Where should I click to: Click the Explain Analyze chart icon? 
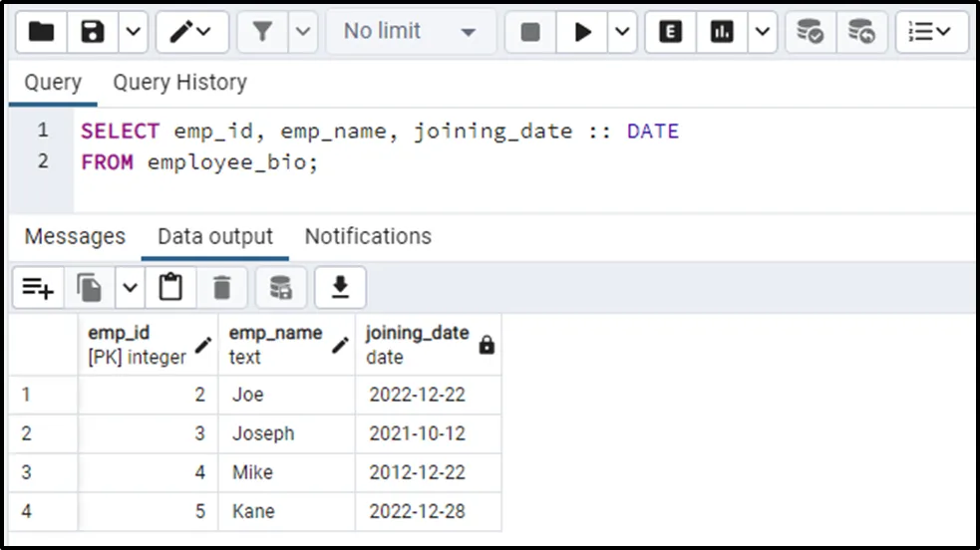[722, 32]
